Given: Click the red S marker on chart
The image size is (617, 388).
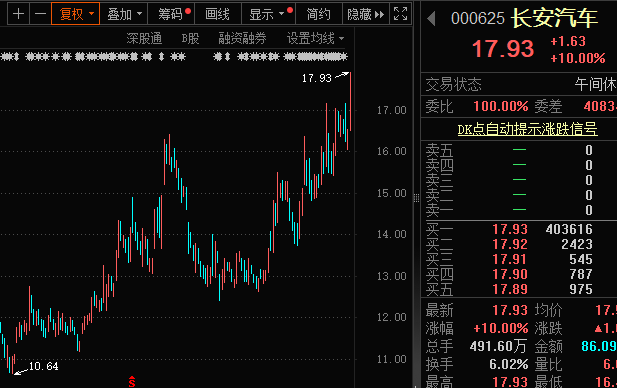Looking at the screenshot, I should [132, 381].
